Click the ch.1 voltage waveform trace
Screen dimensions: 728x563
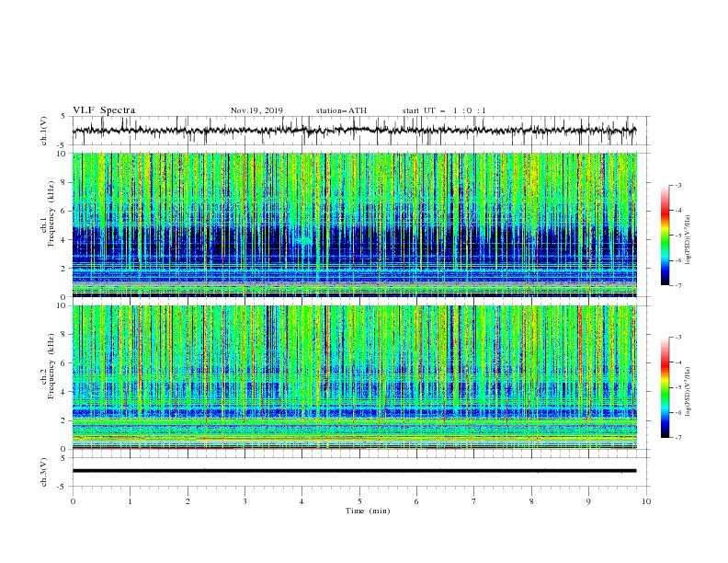pos(354,131)
